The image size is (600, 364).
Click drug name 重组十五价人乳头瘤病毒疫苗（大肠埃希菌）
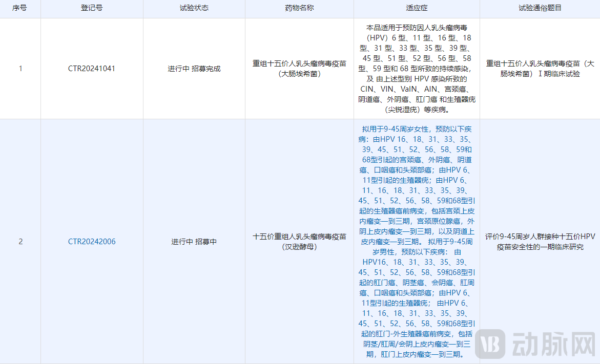pos(299,69)
